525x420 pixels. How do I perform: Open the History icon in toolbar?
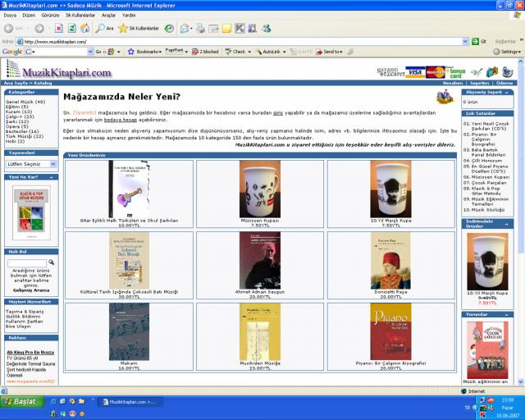(169, 29)
